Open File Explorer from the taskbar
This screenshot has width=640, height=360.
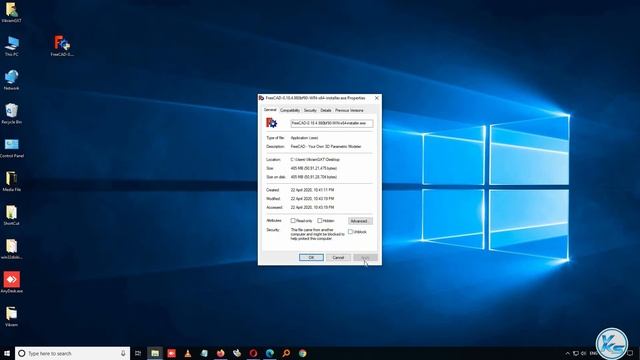[155, 353]
